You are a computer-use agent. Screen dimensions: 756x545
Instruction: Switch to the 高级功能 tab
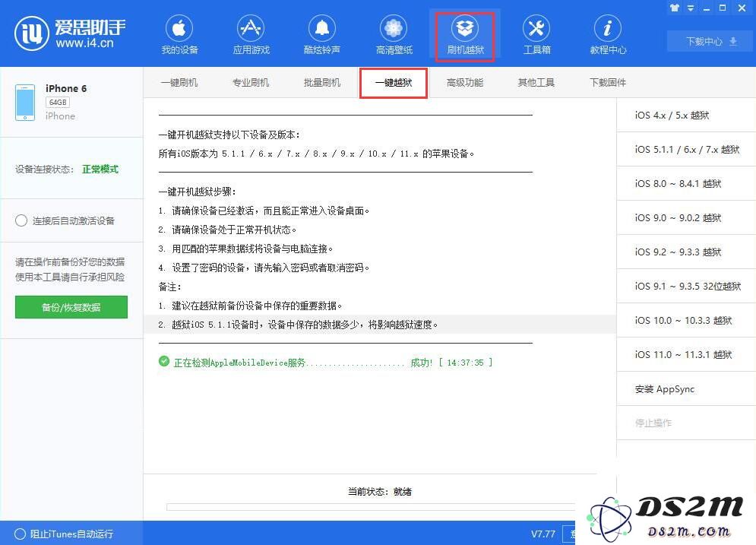click(465, 83)
